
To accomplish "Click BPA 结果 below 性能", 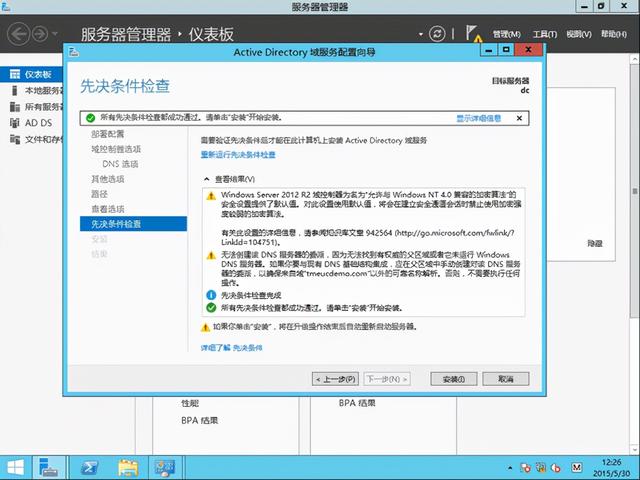I will [x=200, y=420].
